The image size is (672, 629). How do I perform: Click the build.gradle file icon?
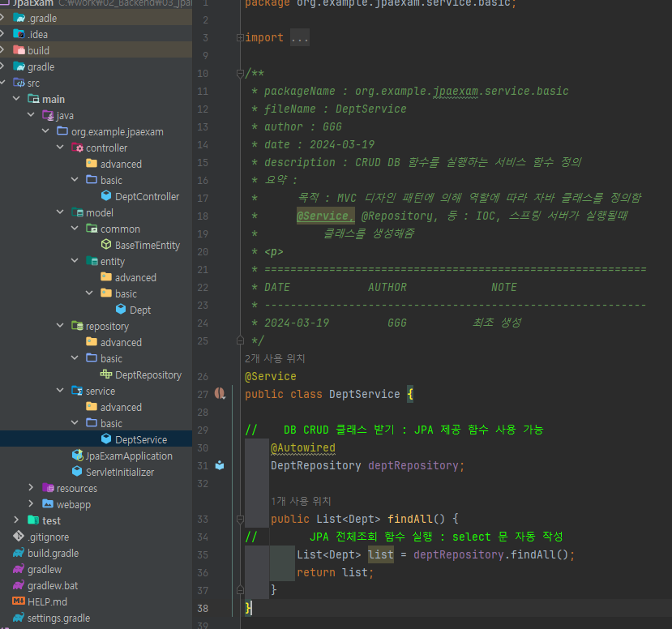(x=19, y=553)
